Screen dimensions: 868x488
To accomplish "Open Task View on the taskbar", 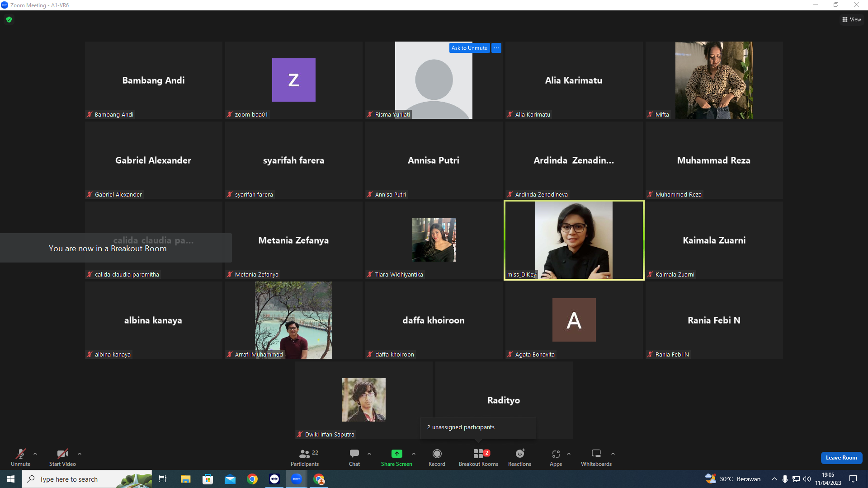I will coord(163,479).
